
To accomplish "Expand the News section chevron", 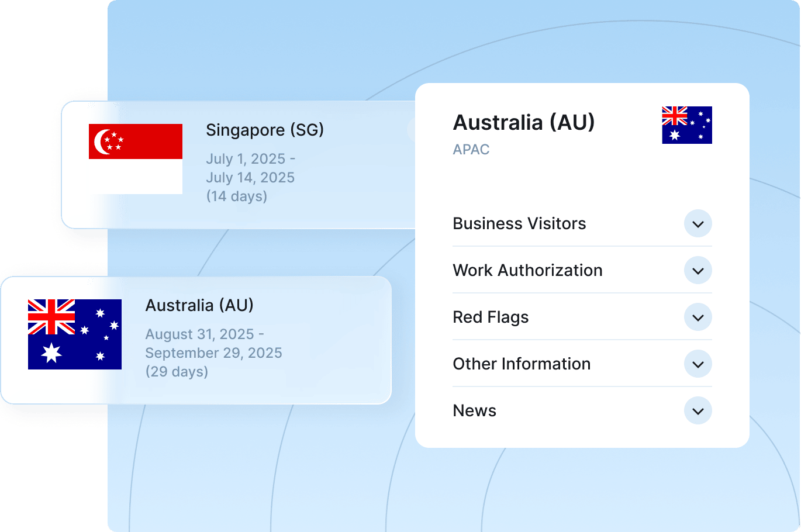I will click(698, 411).
